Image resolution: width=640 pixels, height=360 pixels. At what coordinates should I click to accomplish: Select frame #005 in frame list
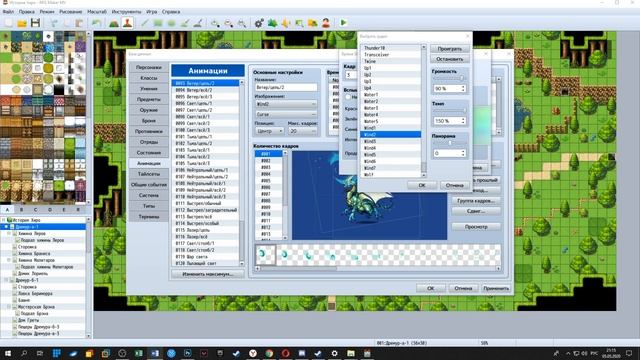(x=269, y=180)
